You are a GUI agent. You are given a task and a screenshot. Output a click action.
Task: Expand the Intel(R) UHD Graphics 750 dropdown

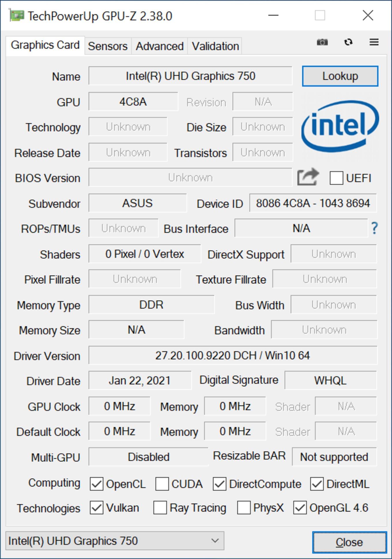[115, 541]
